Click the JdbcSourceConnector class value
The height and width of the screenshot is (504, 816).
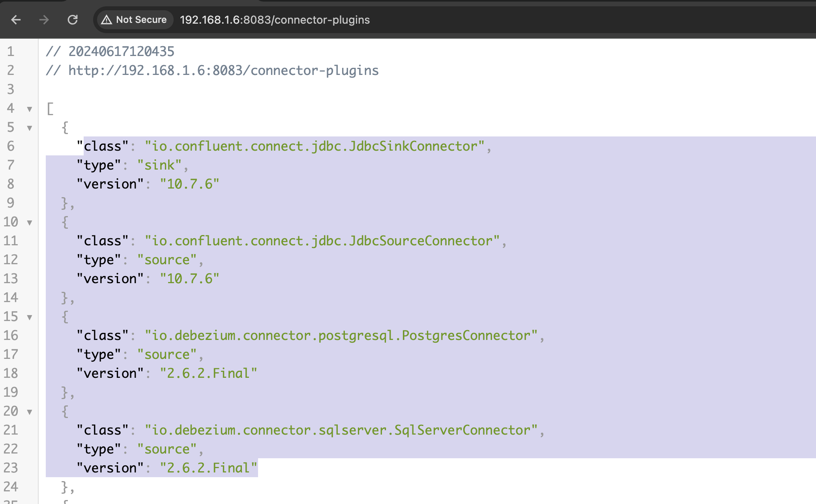tap(322, 241)
